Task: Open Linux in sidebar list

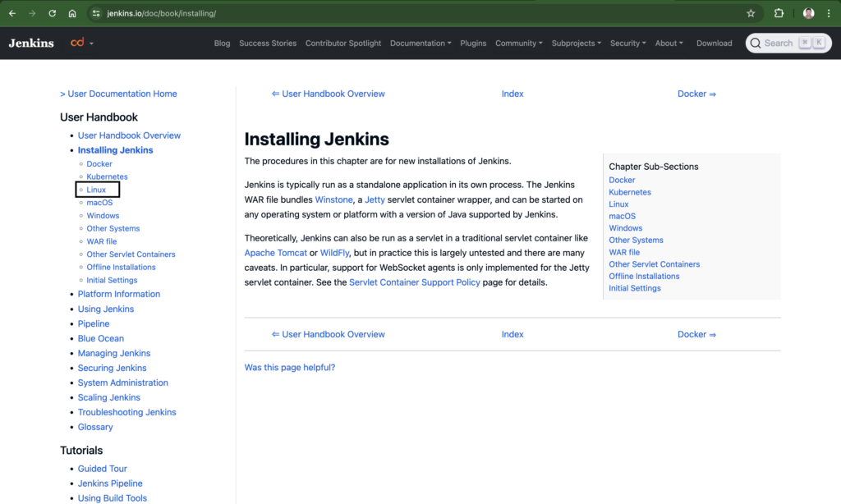Action: [97, 190]
